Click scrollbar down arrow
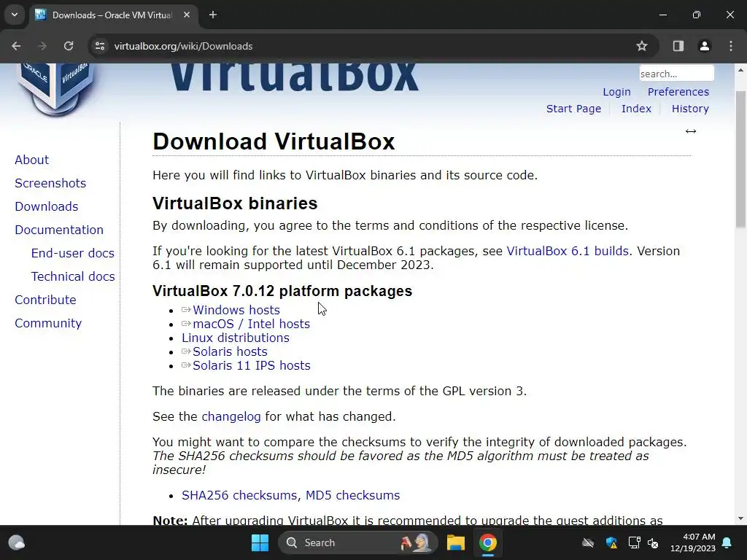 [740, 518]
